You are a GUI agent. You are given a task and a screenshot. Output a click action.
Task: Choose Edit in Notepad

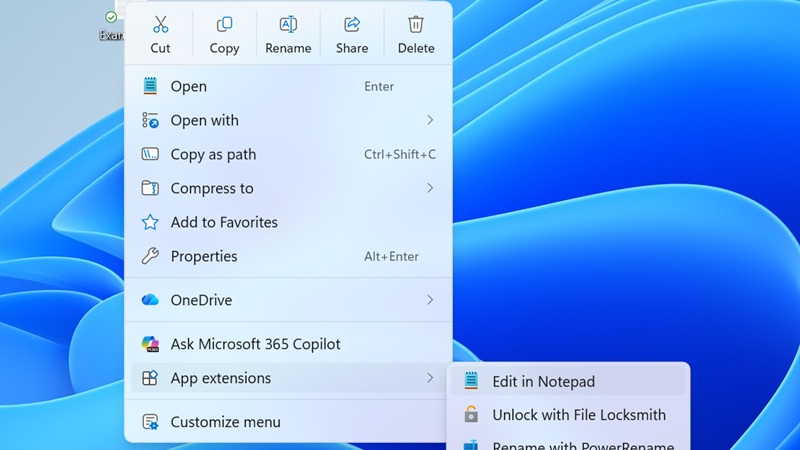click(568, 381)
